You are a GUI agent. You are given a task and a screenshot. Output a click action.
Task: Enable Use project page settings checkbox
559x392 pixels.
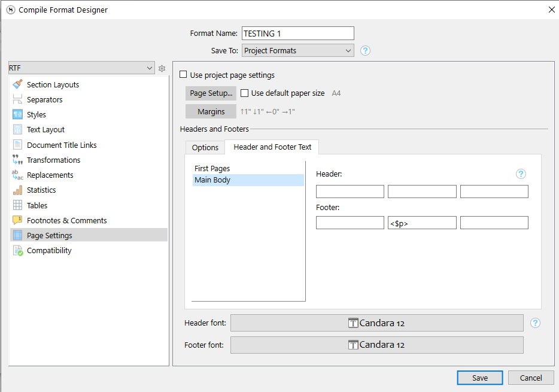click(x=184, y=75)
